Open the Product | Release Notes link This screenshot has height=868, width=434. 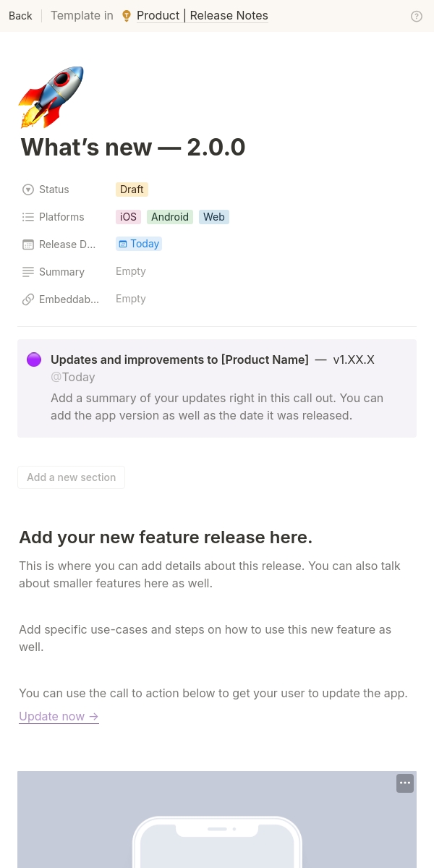click(202, 16)
